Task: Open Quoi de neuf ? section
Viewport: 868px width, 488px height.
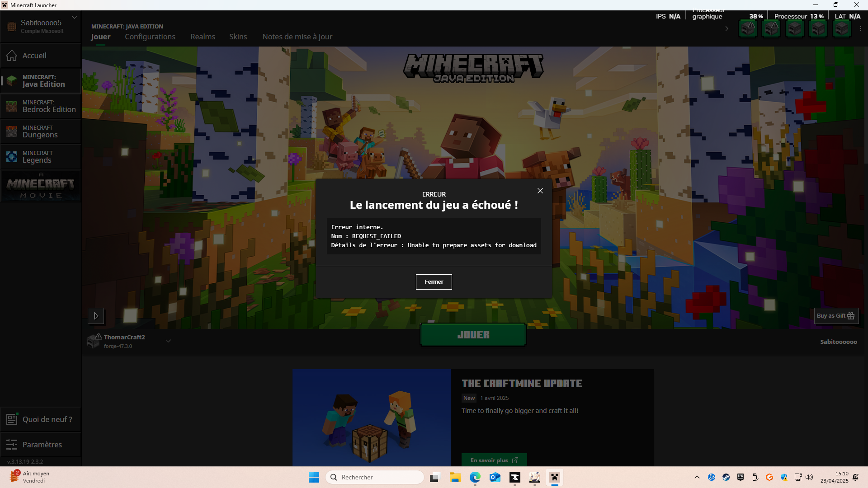Action: (x=41, y=419)
